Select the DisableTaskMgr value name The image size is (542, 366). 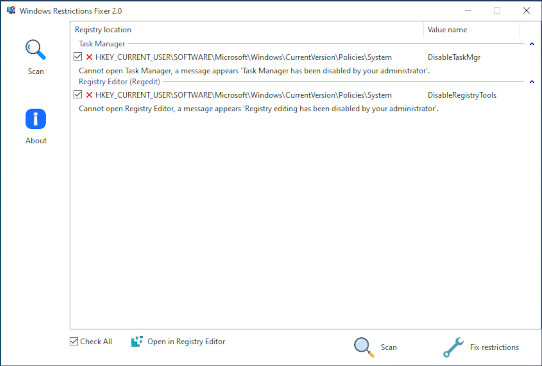coord(454,57)
